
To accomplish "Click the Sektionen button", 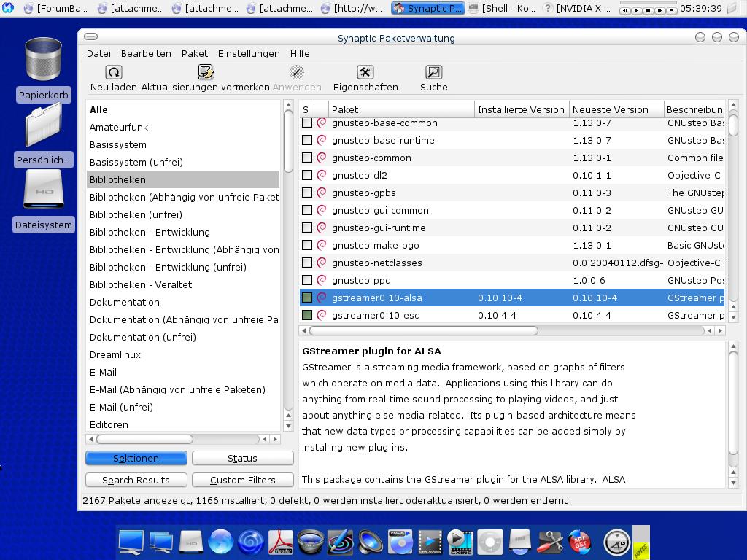I will click(x=136, y=458).
